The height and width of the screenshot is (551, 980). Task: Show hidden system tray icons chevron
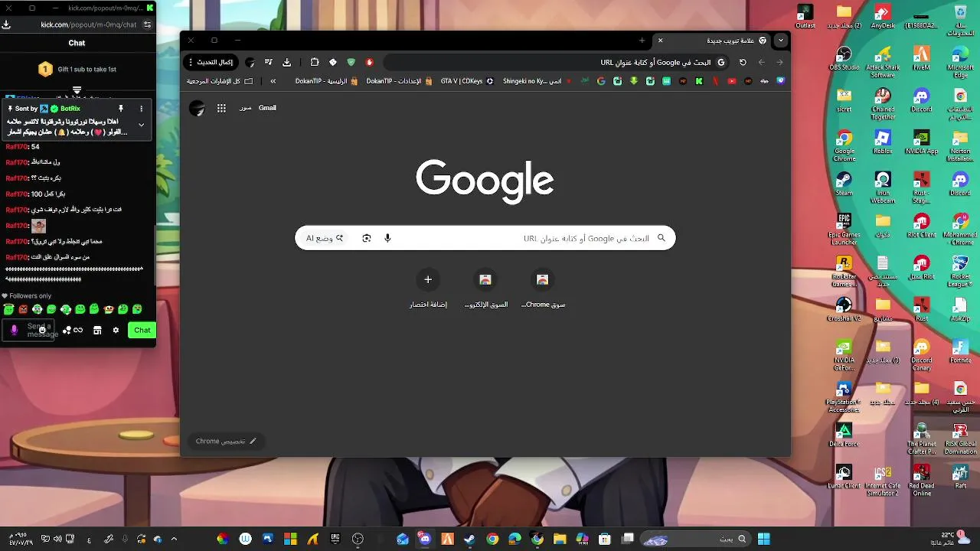pyautogui.click(x=174, y=539)
